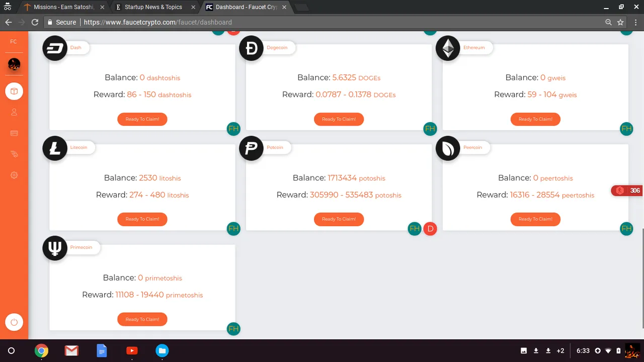Click the FH badge on Litecoin card
The image size is (644, 362).
click(233, 229)
